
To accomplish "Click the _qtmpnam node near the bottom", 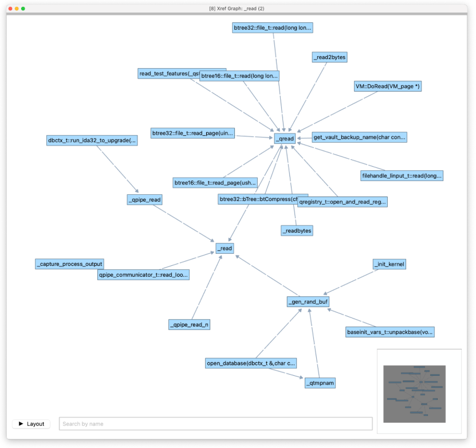I will coord(320,382).
